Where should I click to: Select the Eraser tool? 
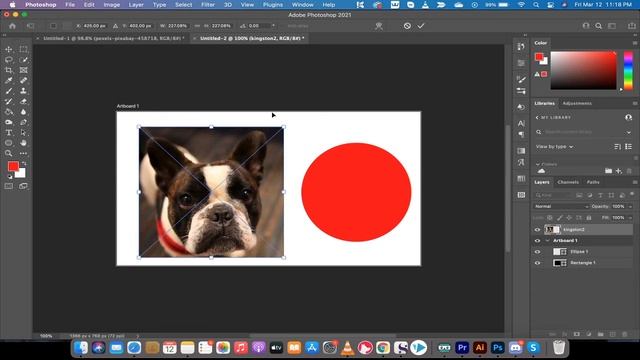[x=23, y=101]
